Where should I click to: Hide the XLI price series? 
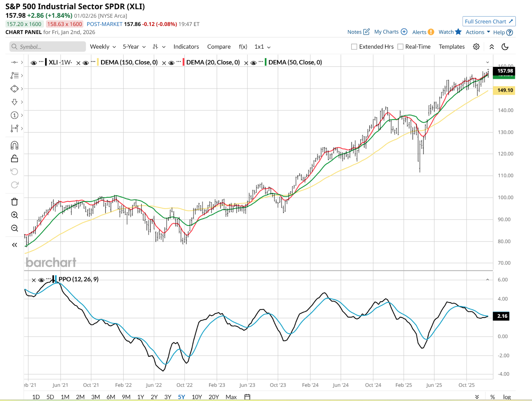point(34,63)
